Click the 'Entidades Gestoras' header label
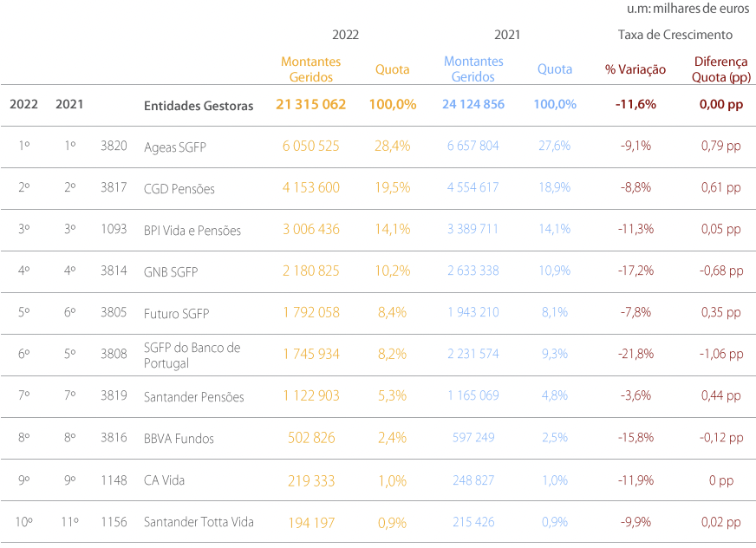 point(199,106)
